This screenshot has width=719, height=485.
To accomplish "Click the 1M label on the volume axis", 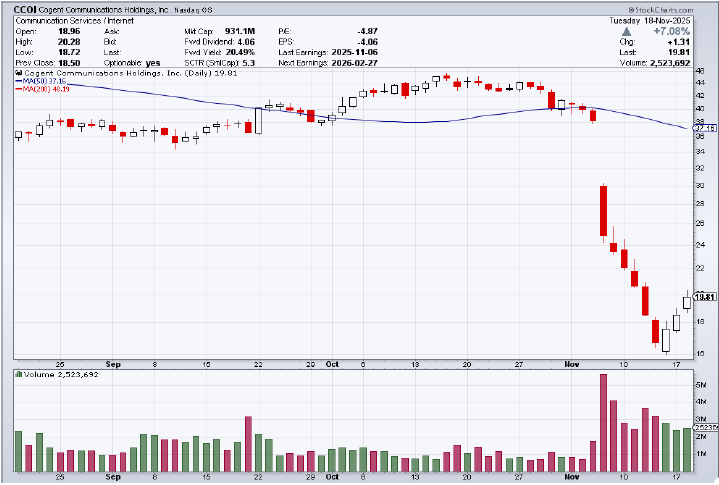I will 701,453.
